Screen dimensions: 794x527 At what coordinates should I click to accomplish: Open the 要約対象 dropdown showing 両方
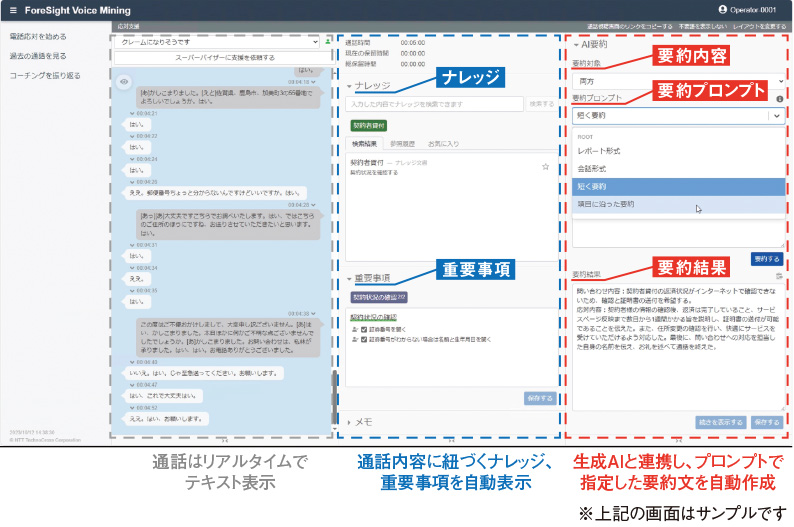point(679,81)
